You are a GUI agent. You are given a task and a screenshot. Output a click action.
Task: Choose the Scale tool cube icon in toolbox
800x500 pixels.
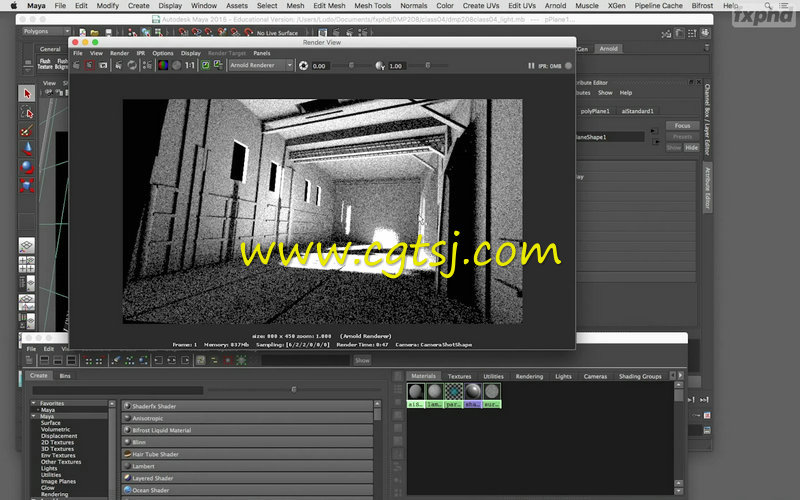click(27, 185)
